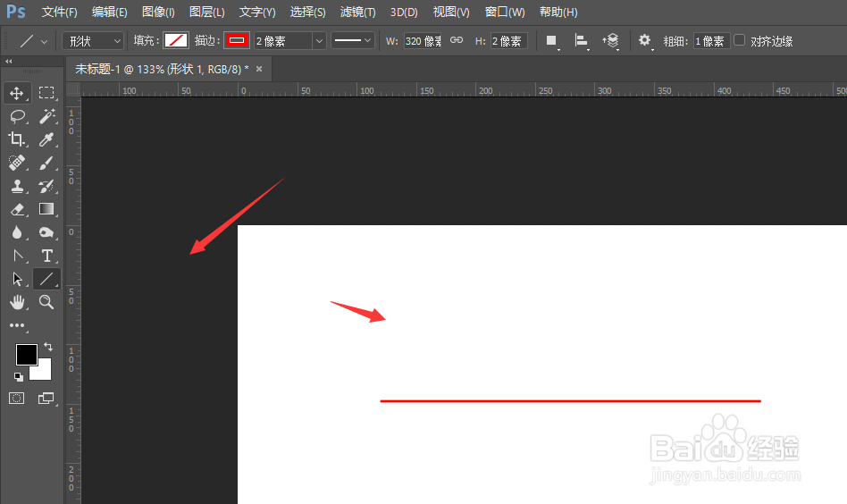847x504 pixels.
Task: Open the 图层(L) menu
Action: 207,12
